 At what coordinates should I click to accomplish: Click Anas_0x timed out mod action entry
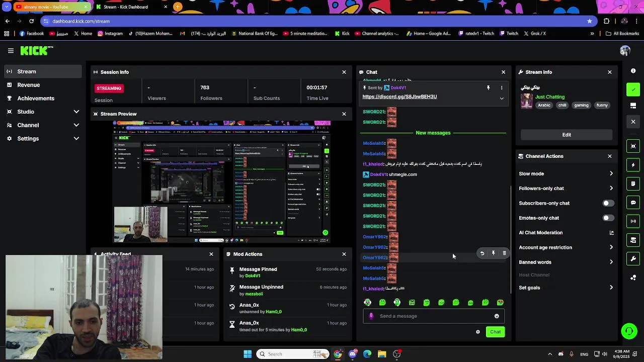pos(288,326)
